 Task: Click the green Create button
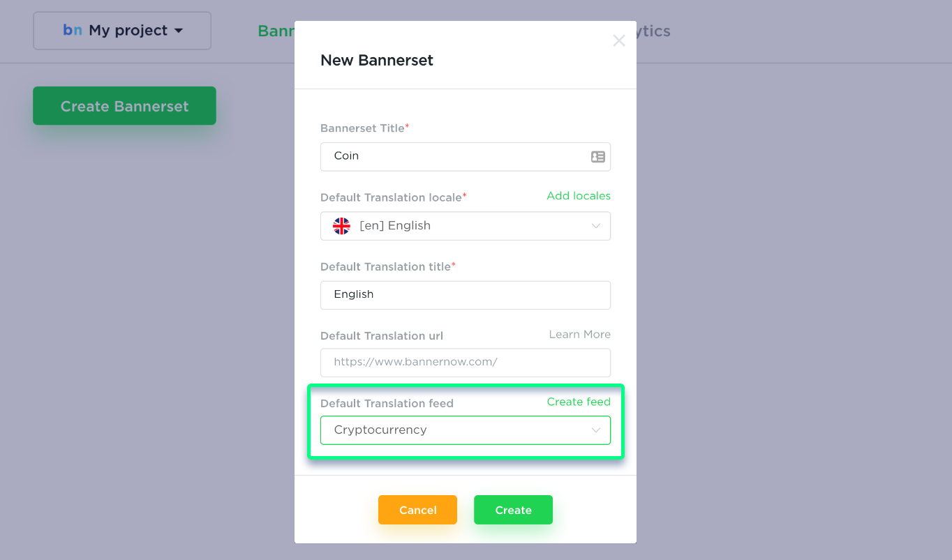point(513,510)
